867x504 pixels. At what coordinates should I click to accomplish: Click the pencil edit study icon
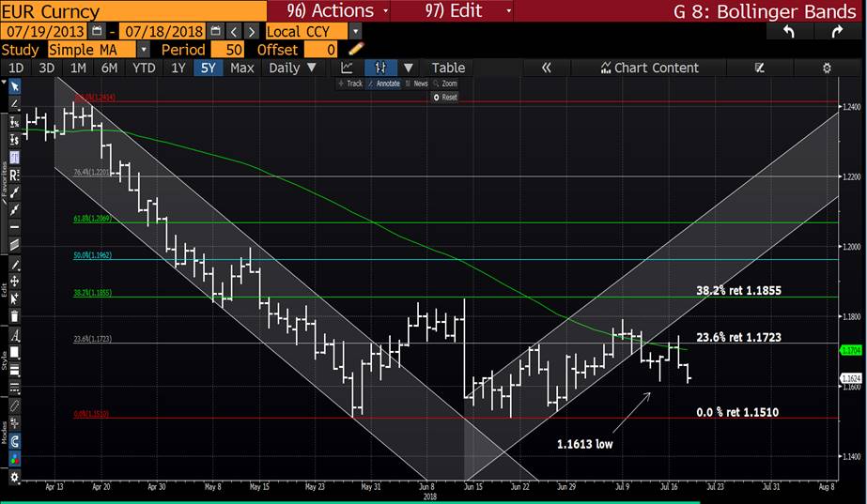point(356,49)
